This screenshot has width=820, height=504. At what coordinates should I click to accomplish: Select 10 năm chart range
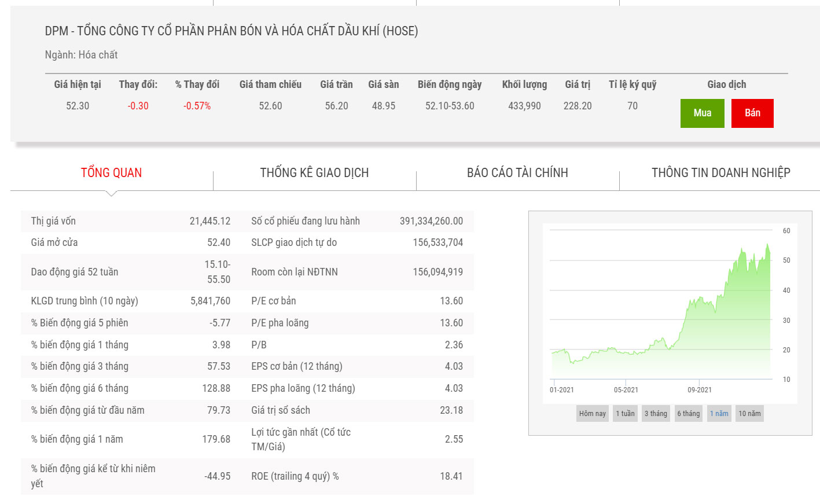click(x=749, y=413)
